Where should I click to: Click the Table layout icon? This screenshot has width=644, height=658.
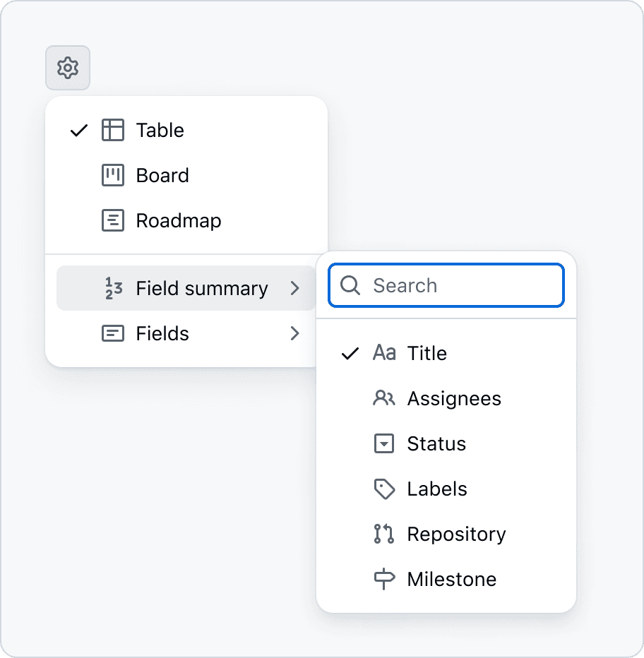(113, 130)
